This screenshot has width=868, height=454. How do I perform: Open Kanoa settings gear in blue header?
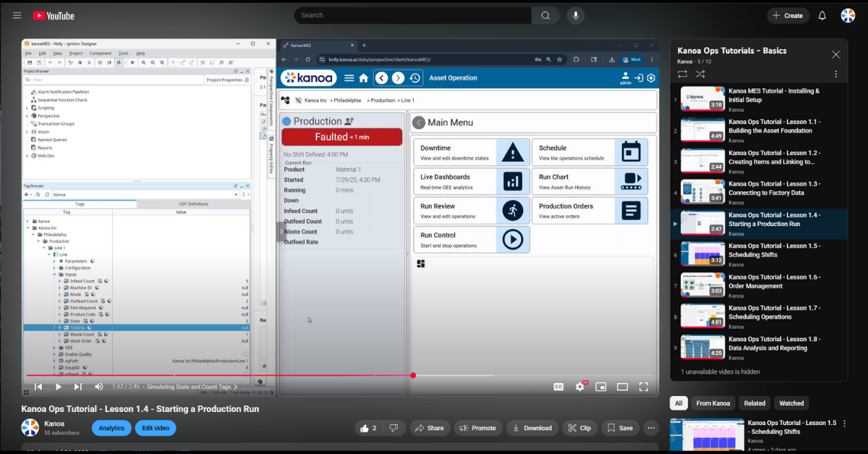(x=651, y=78)
